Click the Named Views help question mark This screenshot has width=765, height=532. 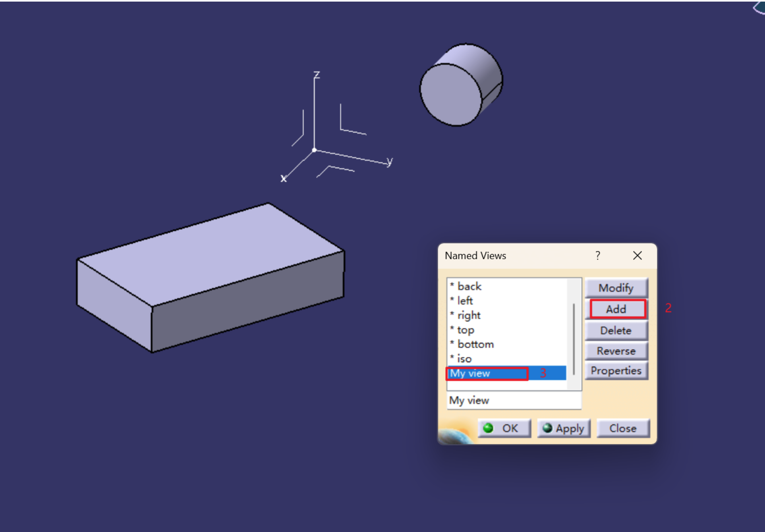click(598, 256)
